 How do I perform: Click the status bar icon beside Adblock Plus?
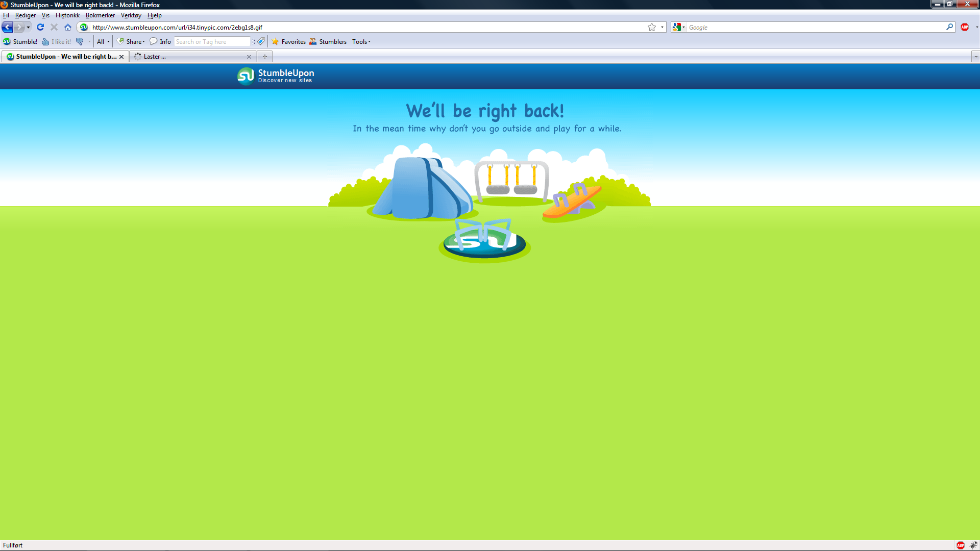tap(973, 545)
